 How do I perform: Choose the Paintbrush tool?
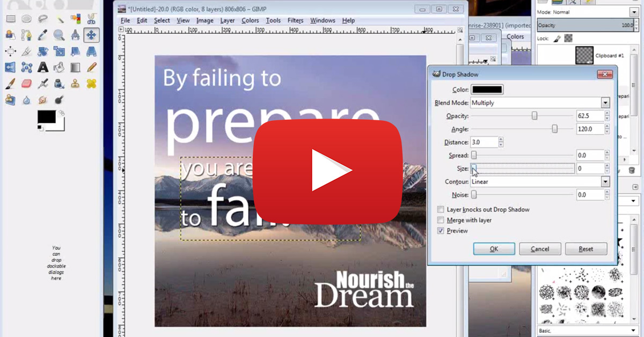tap(10, 83)
